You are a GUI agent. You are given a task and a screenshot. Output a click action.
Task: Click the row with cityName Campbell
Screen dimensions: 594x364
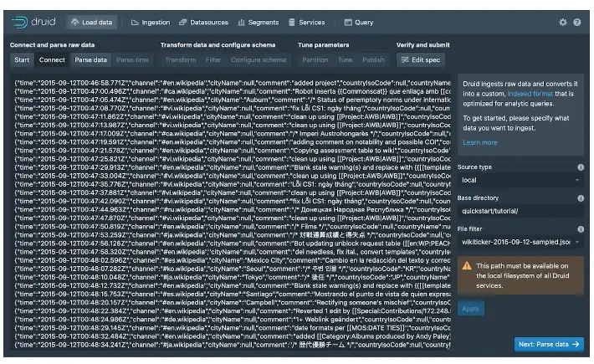233,302
